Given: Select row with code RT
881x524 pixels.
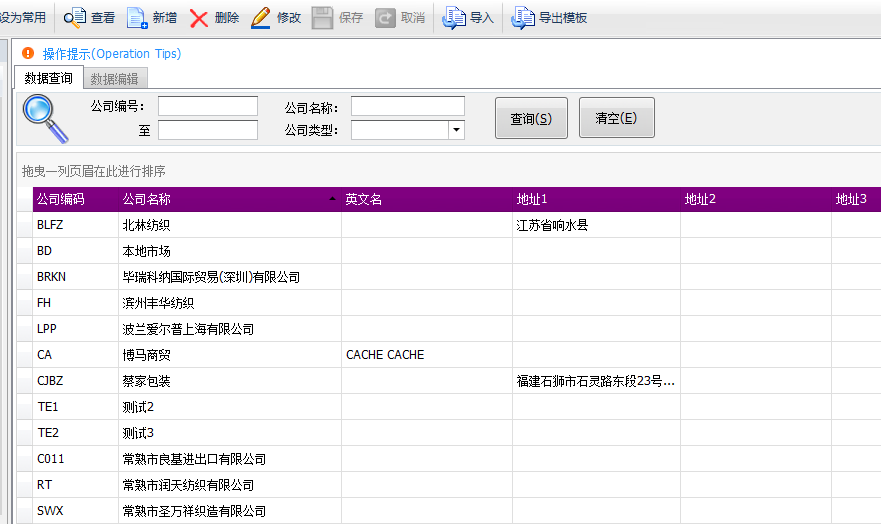Looking at the screenshot, I should (x=75, y=485).
